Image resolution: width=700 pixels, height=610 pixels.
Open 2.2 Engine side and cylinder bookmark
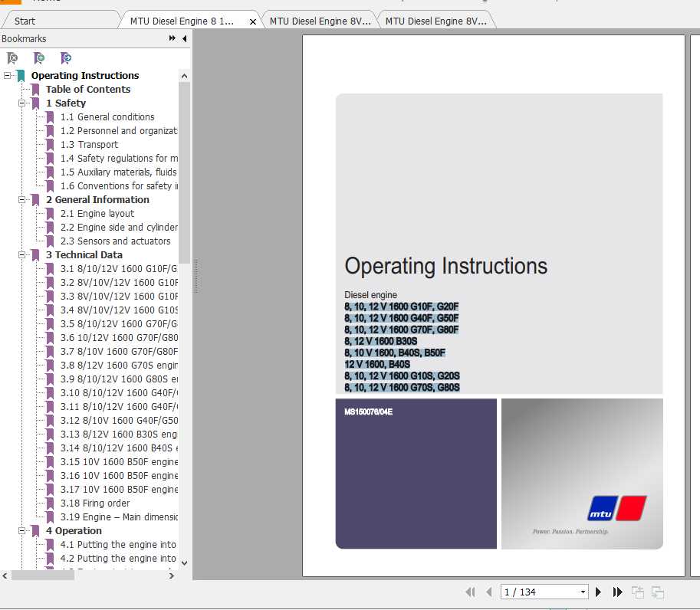tap(119, 227)
